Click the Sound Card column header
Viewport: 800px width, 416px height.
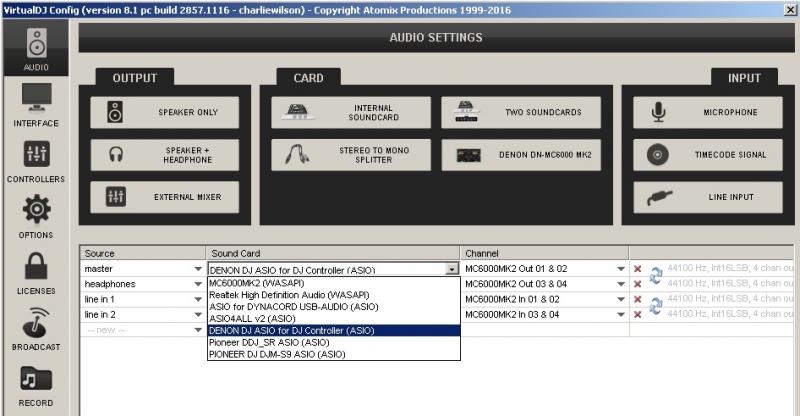333,253
